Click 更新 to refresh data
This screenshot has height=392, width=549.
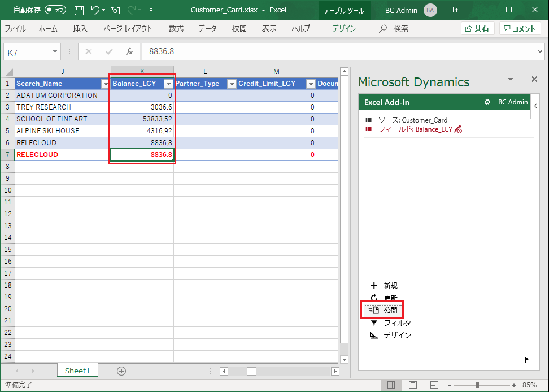click(x=384, y=298)
